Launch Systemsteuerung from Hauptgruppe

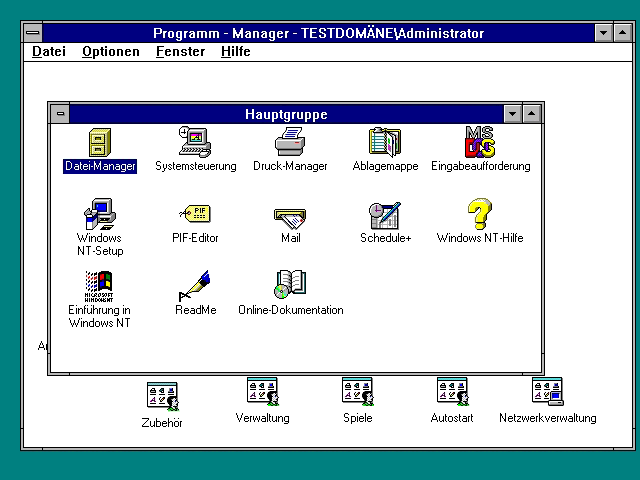(195, 142)
